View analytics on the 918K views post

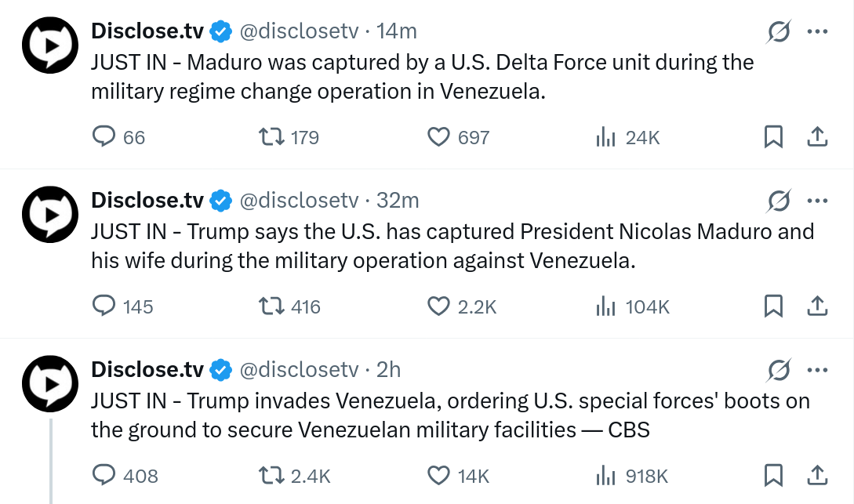tap(605, 475)
